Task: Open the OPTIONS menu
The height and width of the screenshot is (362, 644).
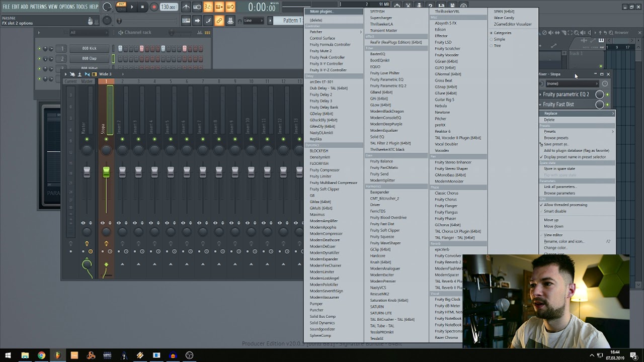Action: [67, 7]
